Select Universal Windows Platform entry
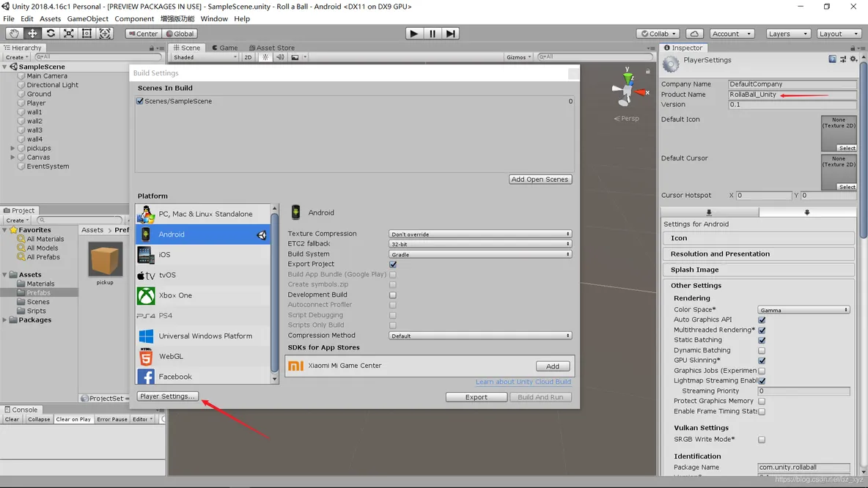 click(203, 336)
